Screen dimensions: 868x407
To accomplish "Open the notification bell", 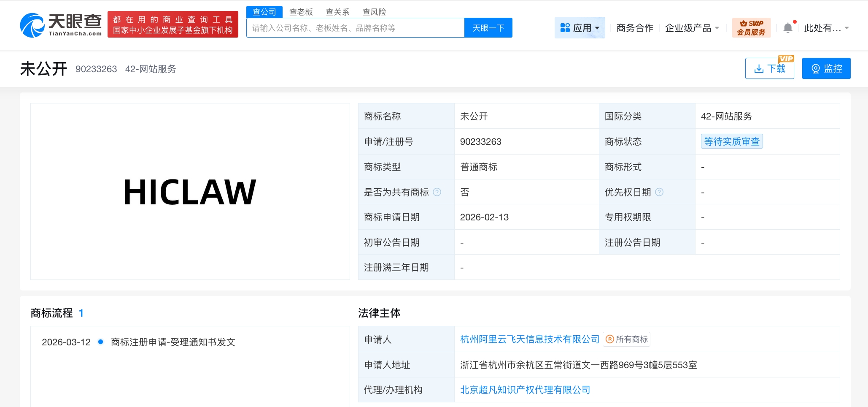I will pyautogui.click(x=788, y=27).
